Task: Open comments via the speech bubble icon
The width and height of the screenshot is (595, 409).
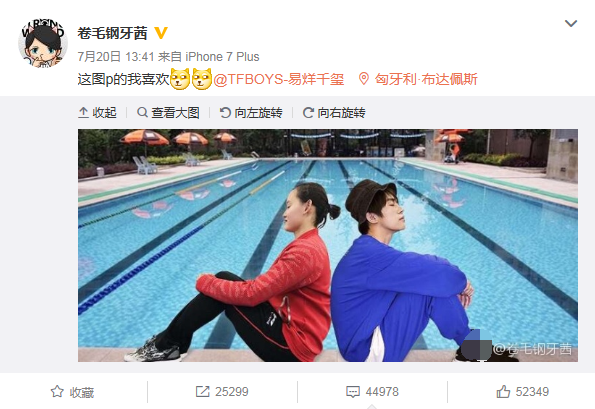Action: pos(353,392)
